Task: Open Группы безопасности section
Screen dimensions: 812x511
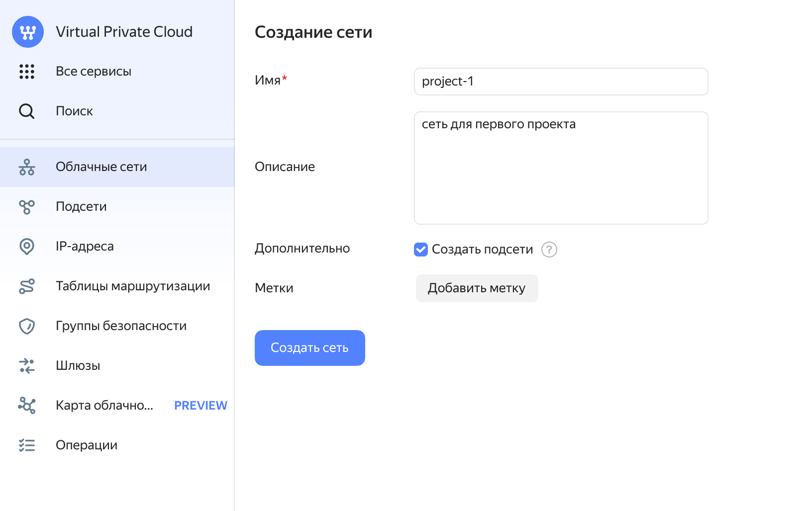Action: coord(117,326)
